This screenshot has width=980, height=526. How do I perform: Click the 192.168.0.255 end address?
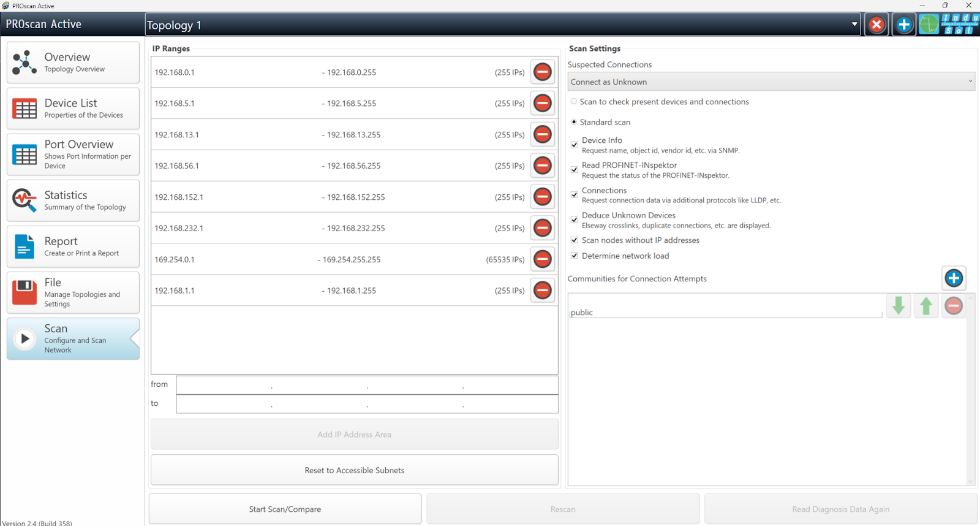352,72
